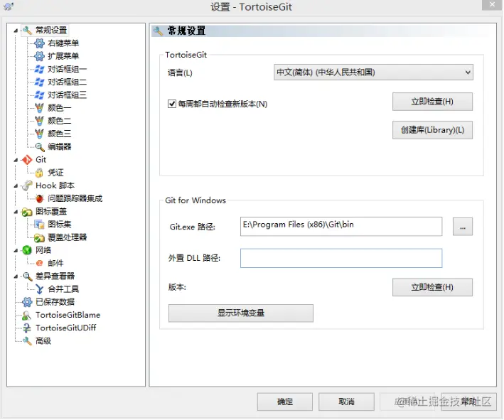504x420 pixels.
Task: Click the 创建库(Library) button
Action: [432, 130]
